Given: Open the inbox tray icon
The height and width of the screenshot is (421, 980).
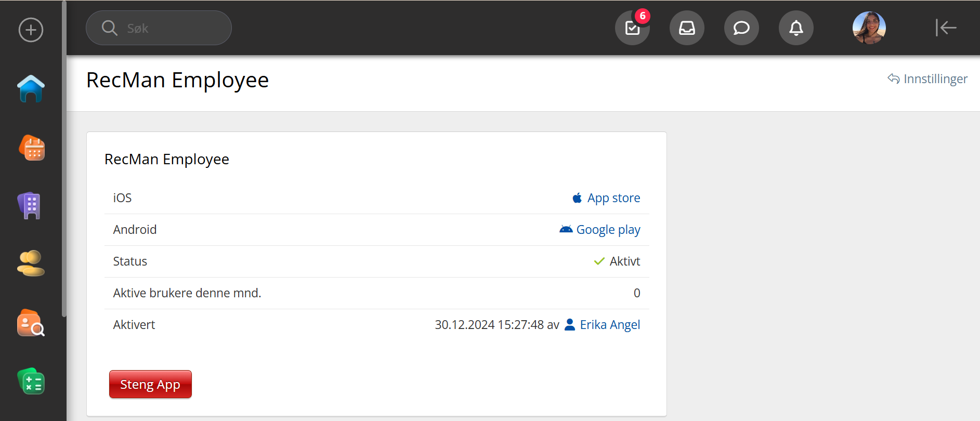Looking at the screenshot, I should click(687, 28).
